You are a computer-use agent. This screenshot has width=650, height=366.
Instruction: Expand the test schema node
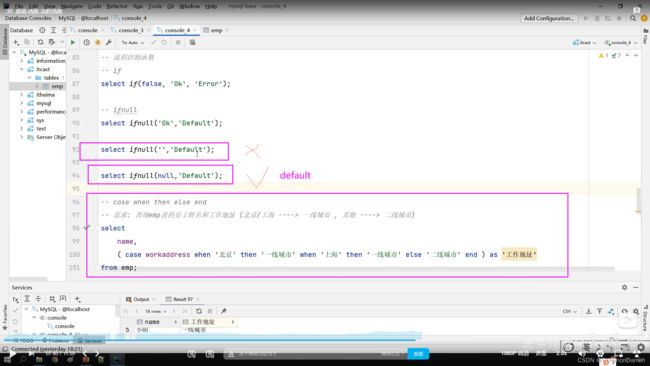pyautogui.click(x=22, y=128)
